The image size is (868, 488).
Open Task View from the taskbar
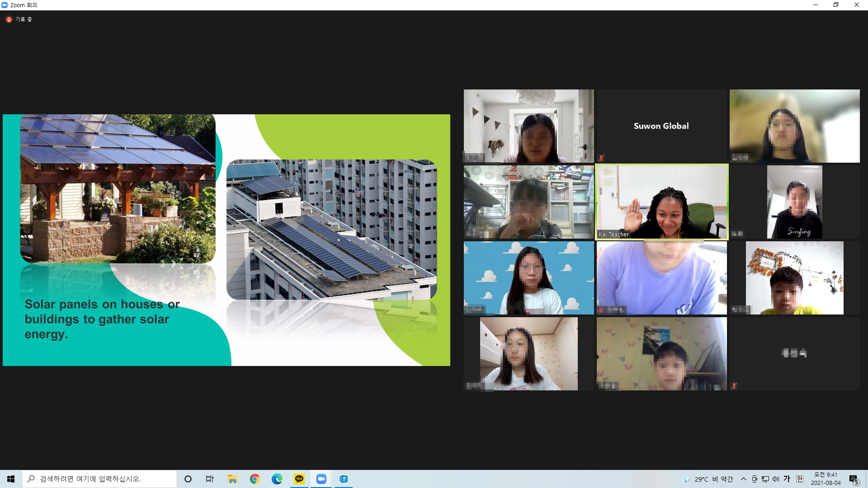point(210,479)
